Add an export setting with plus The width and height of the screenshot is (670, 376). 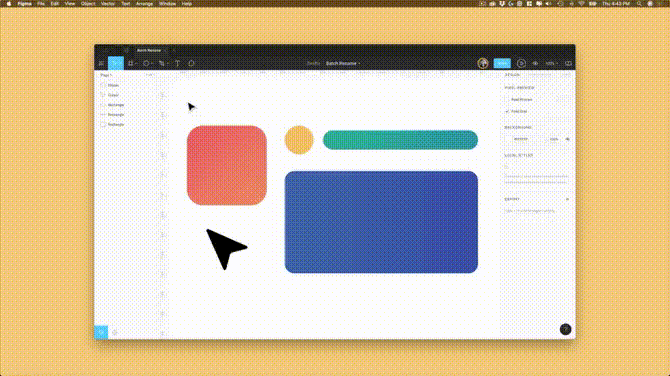pos(567,199)
